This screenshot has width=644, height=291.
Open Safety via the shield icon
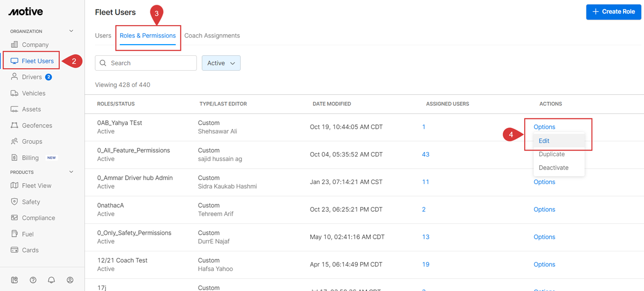pyautogui.click(x=15, y=202)
